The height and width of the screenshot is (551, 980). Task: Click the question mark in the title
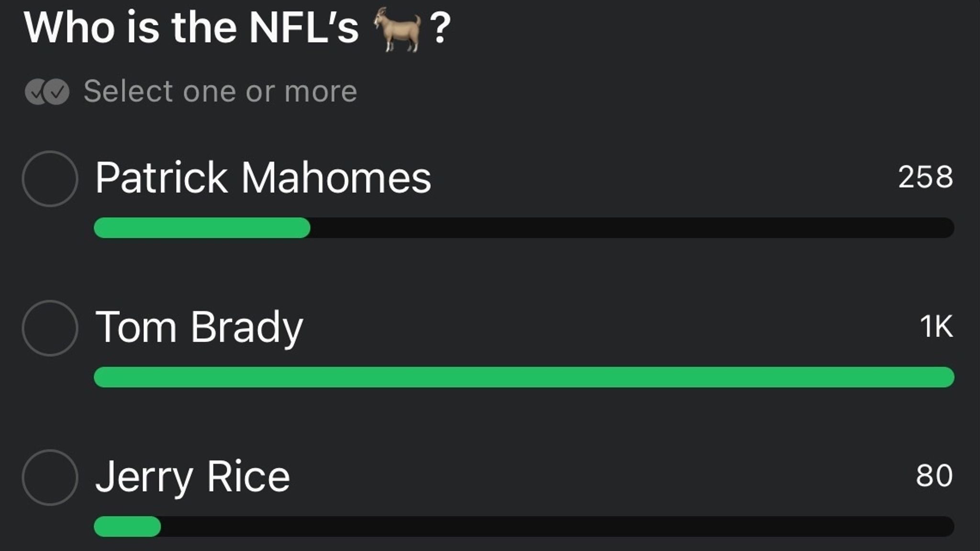click(x=441, y=29)
